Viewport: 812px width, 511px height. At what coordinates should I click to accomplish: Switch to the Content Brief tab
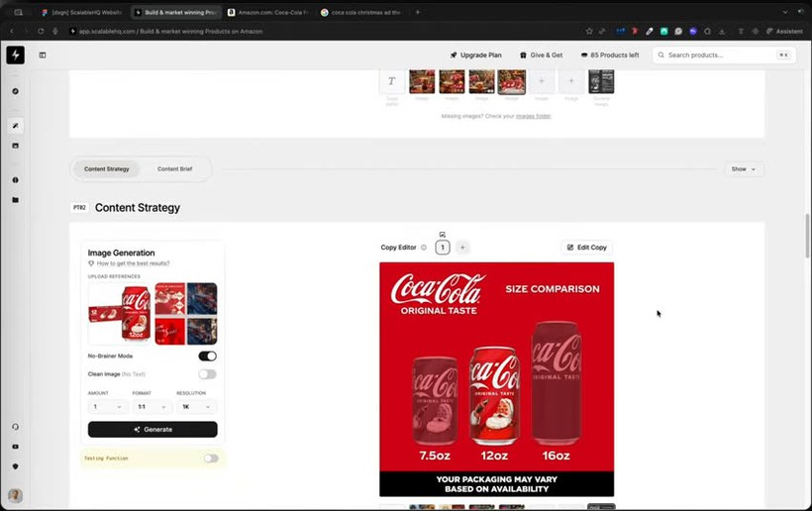point(174,169)
